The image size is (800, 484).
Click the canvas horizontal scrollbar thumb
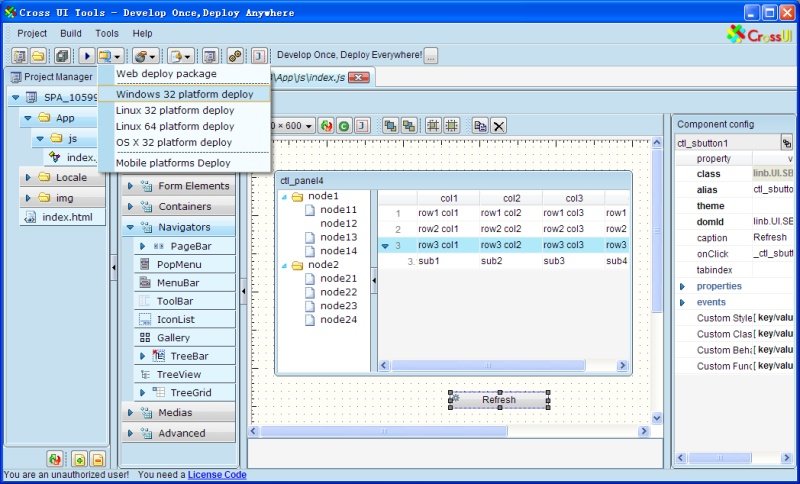coord(384,432)
